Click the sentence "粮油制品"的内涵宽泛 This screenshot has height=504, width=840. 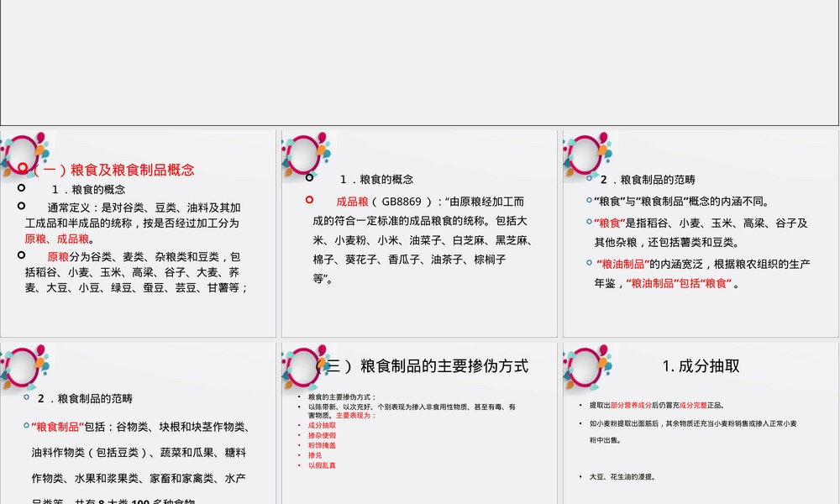(x=703, y=264)
